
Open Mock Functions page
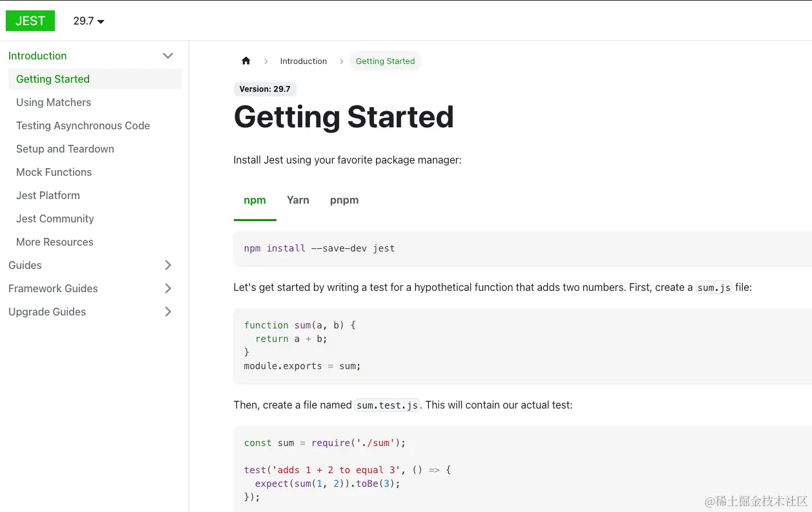pos(54,172)
